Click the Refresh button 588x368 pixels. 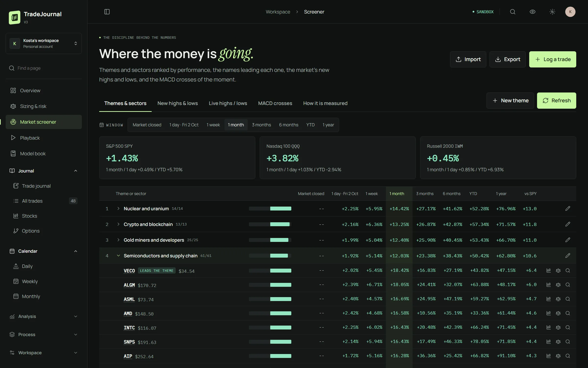[x=556, y=101]
